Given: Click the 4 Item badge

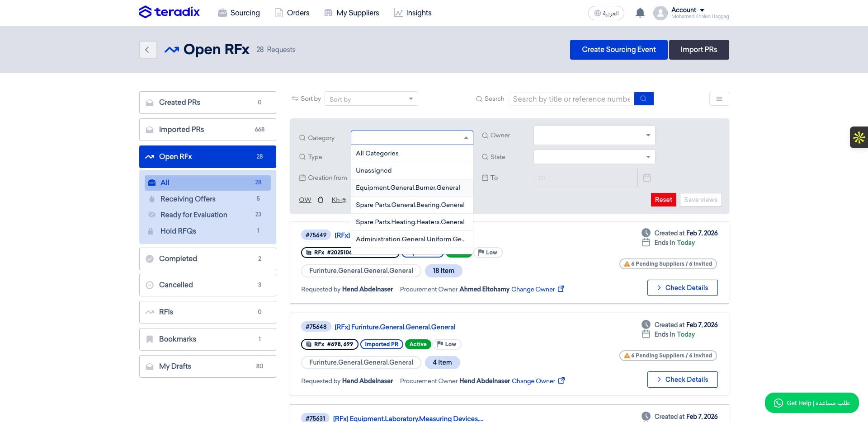Looking at the screenshot, I should (442, 362).
